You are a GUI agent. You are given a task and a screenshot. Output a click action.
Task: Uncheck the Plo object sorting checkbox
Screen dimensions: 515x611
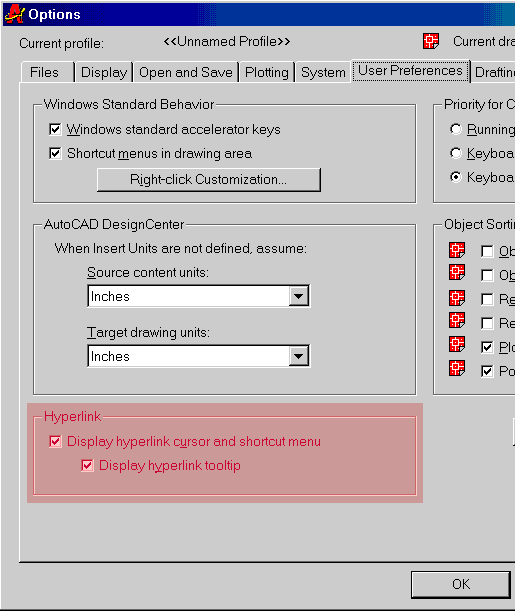[x=487, y=347]
